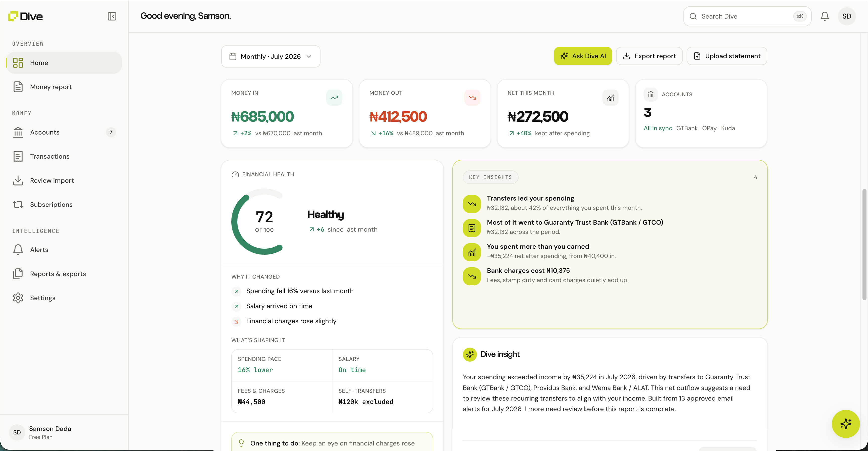This screenshot has width=868, height=451.
Task: Click the Net This Month chart icon
Action: click(611, 98)
